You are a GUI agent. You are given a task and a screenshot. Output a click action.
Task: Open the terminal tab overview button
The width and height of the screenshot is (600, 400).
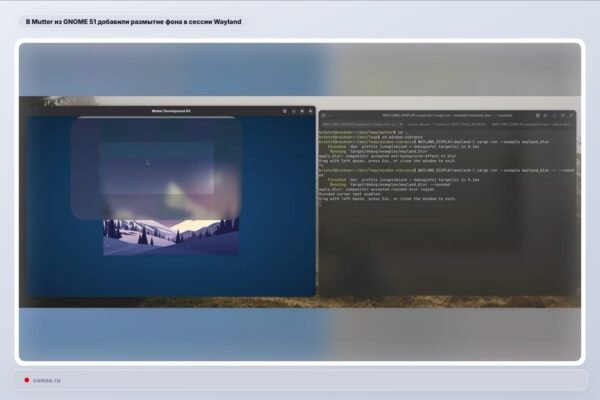pyautogui.click(x=538, y=115)
